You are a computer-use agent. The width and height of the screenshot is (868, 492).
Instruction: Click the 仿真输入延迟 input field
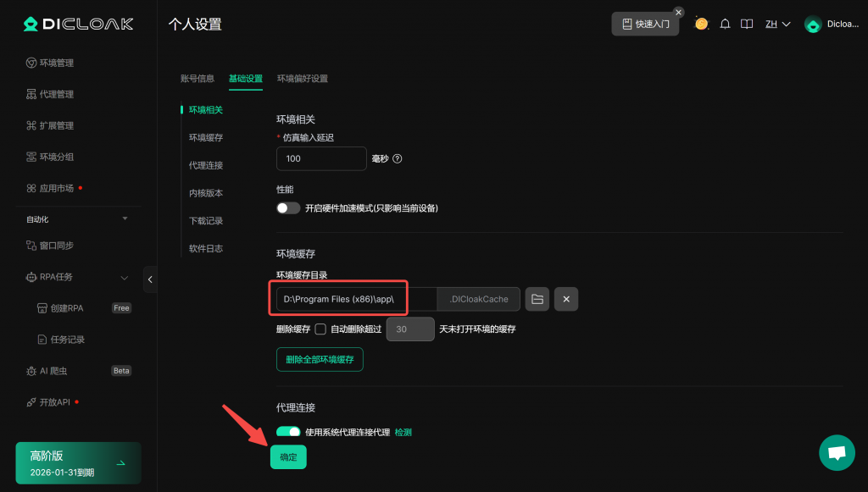[321, 158]
